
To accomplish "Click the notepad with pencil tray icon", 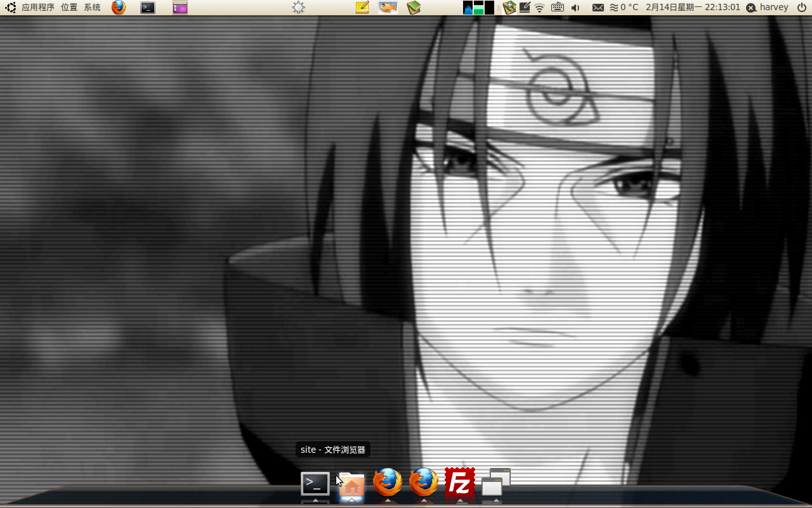I will pyautogui.click(x=525, y=8).
